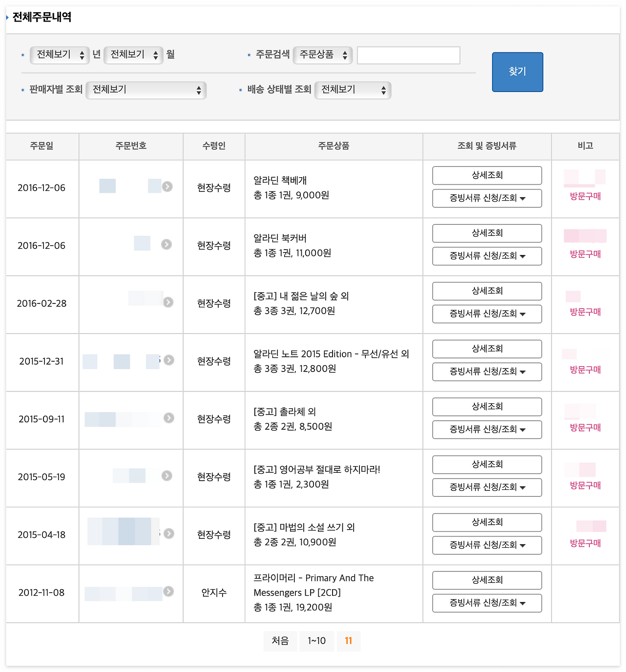Click the arrow icon for the 알라딘 북커버 order

pyautogui.click(x=168, y=244)
